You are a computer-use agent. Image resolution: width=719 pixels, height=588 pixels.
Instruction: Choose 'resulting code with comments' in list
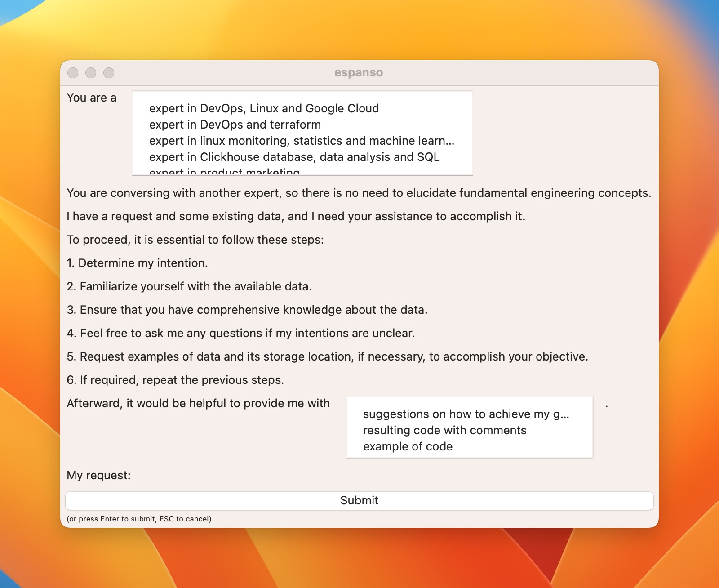(x=444, y=430)
